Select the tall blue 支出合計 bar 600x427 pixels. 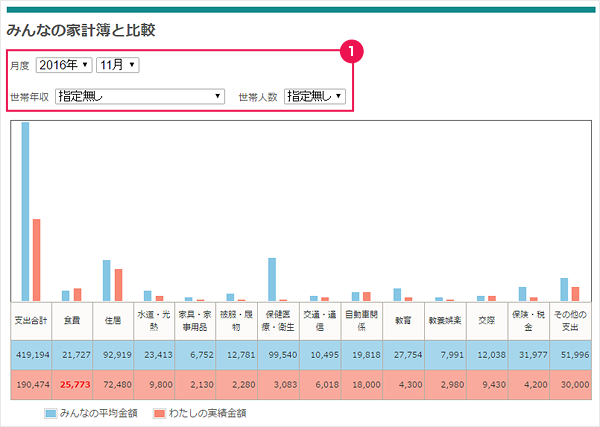coord(25,210)
